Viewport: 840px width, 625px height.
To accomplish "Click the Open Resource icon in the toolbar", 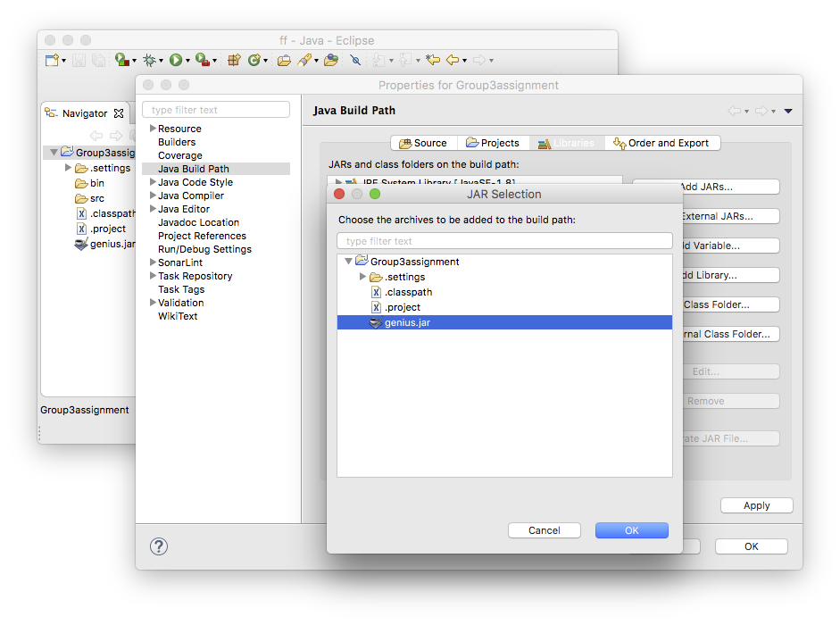I will [331, 60].
